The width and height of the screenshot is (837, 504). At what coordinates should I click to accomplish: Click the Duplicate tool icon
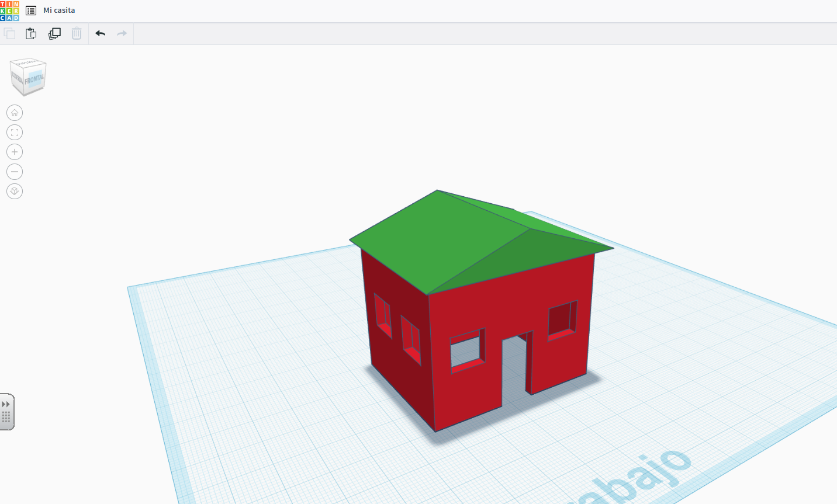pos(54,33)
